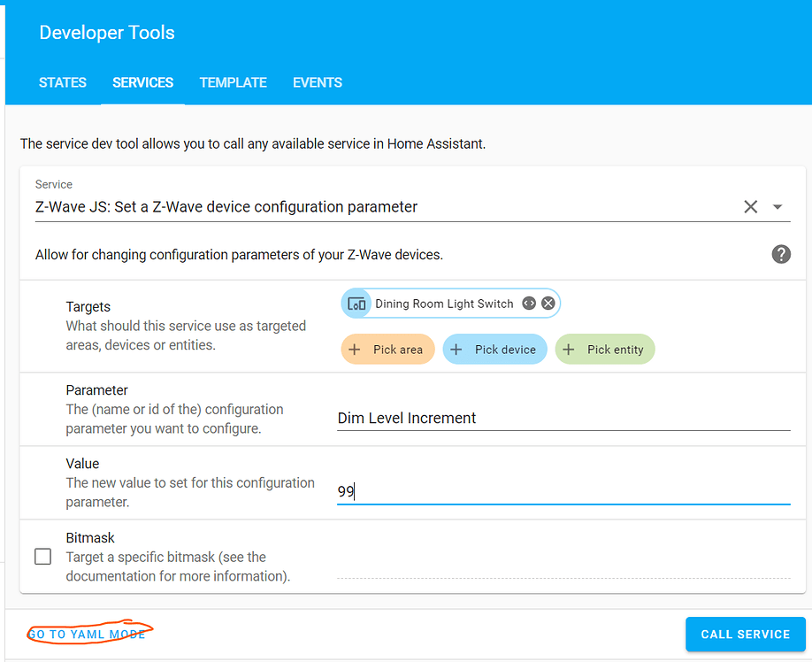
Task: Open the service help question-mark icon
Action: [781, 254]
